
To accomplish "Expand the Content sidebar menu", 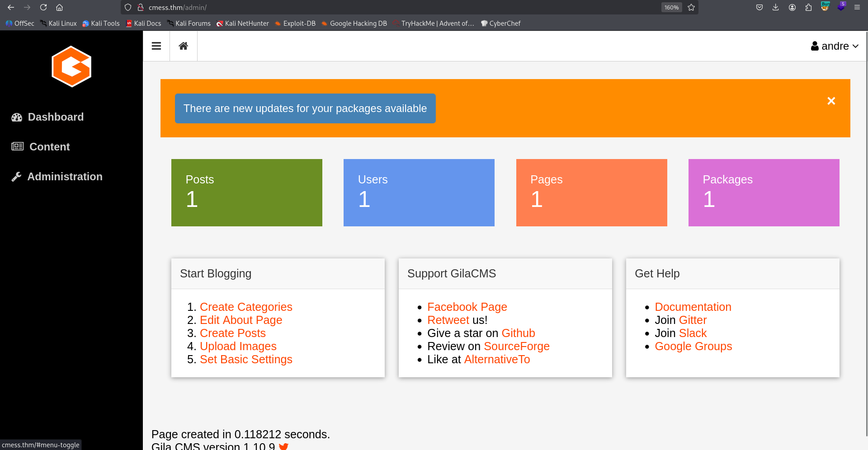I will [x=49, y=147].
